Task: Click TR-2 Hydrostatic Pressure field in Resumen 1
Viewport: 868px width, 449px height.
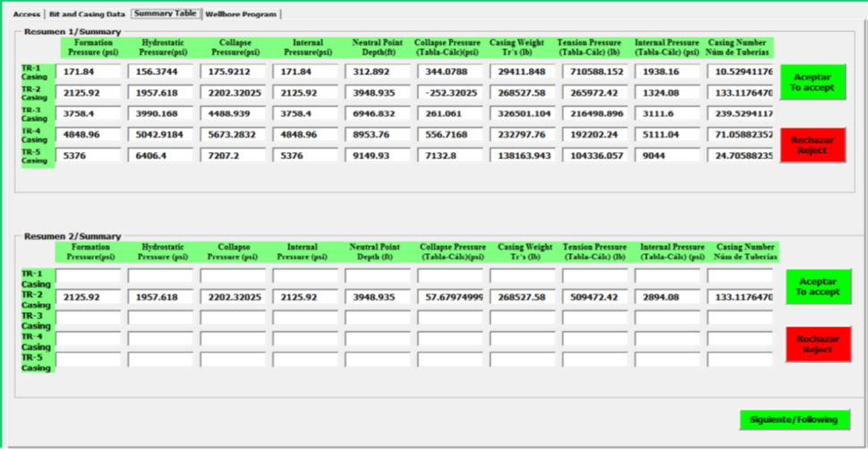Action: [x=162, y=92]
